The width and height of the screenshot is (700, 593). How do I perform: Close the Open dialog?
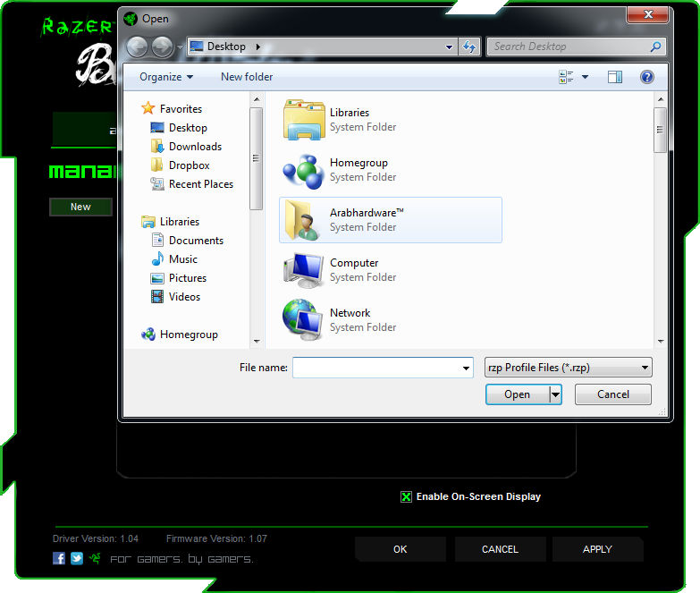(x=648, y=14)
